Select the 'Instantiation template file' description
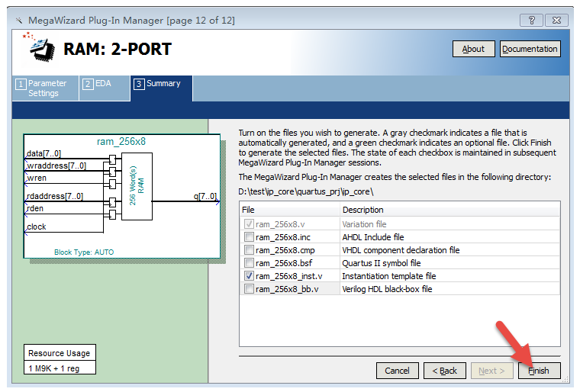This screenshot has width=580, height=392. tap(388, 276)
